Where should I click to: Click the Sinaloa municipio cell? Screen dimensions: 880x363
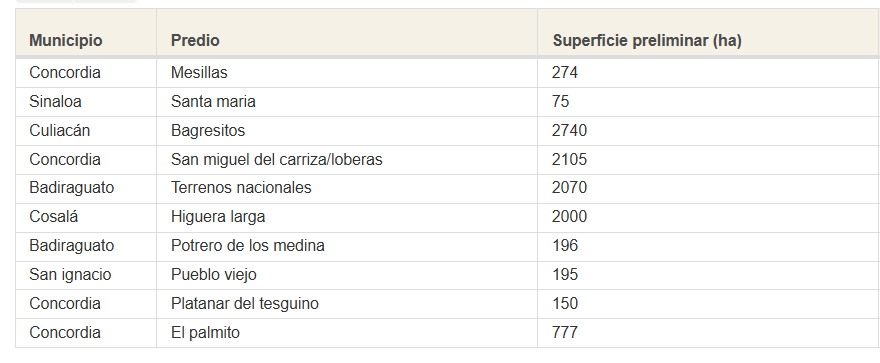pyautogui.click(x=86, y=102)
